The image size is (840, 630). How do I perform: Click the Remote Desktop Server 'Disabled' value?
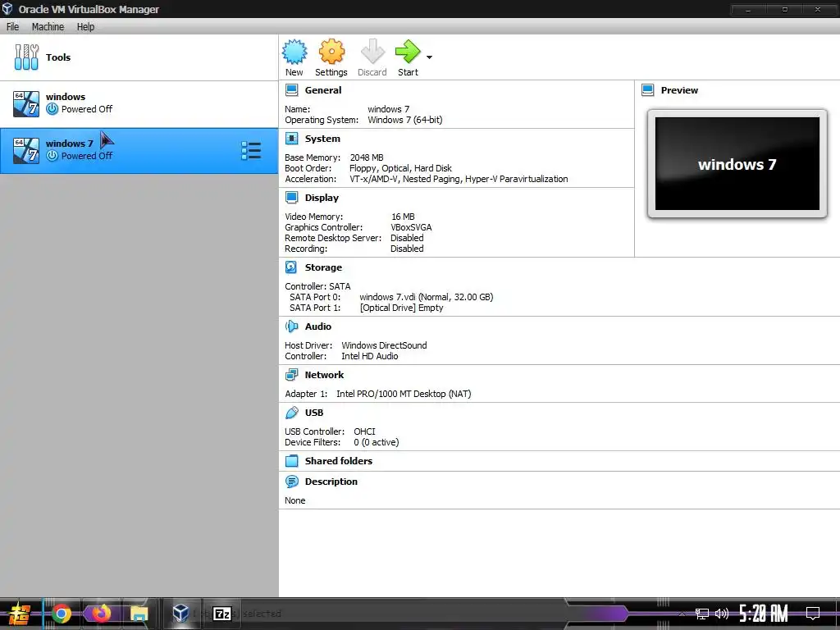tap(407, 238)
